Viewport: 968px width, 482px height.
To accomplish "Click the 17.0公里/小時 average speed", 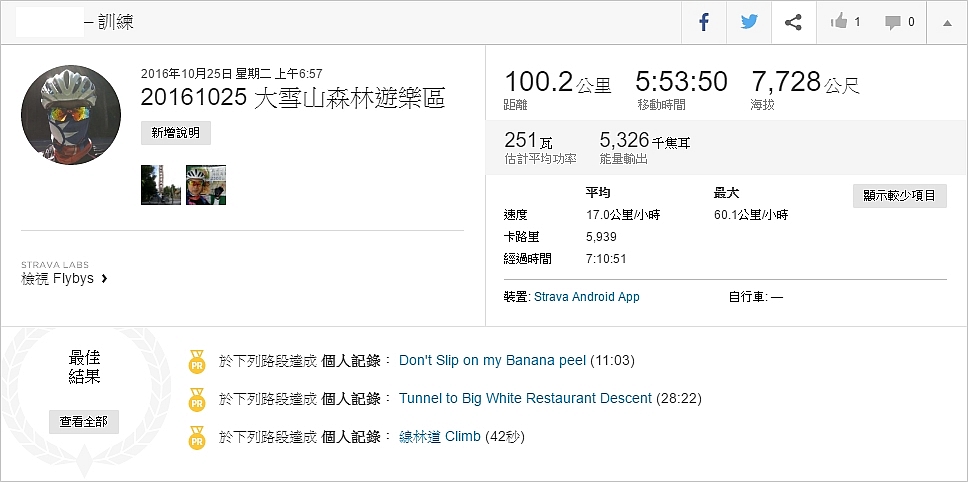I will [x=623, y=215].
